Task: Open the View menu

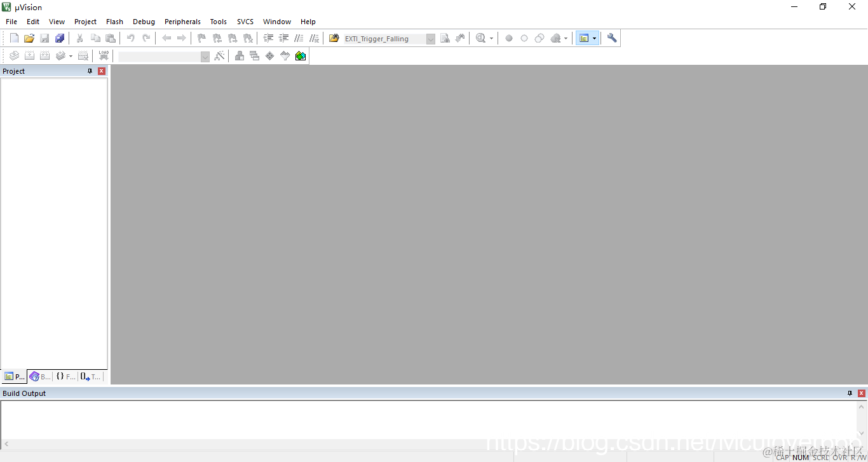Action: point(57,22)
